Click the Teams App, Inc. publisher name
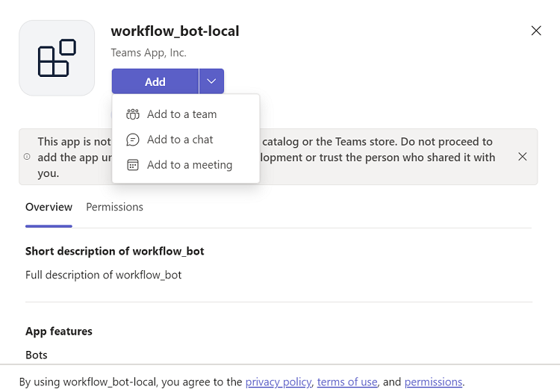This screenshot has width=560, height=392. coord(149,52)
